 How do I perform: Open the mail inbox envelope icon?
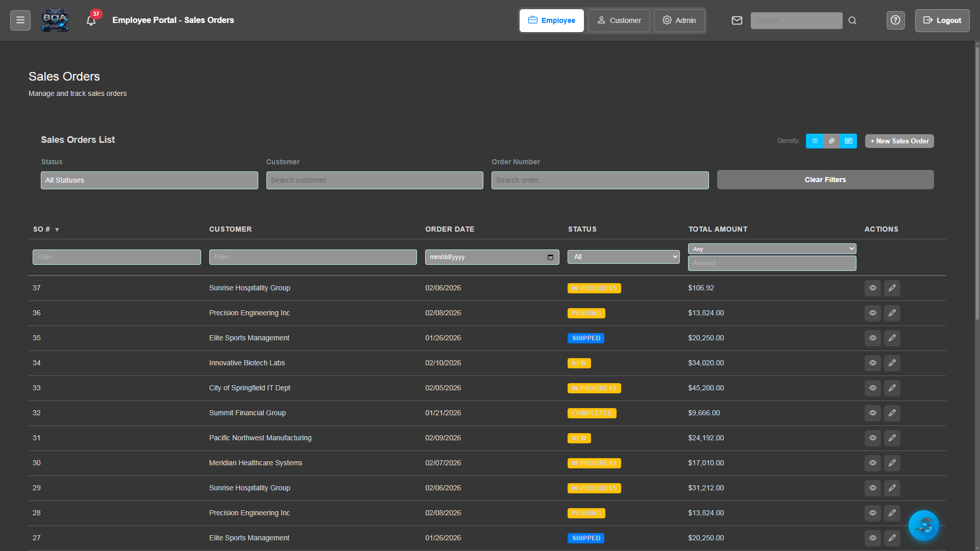click(x=737, y=20)
